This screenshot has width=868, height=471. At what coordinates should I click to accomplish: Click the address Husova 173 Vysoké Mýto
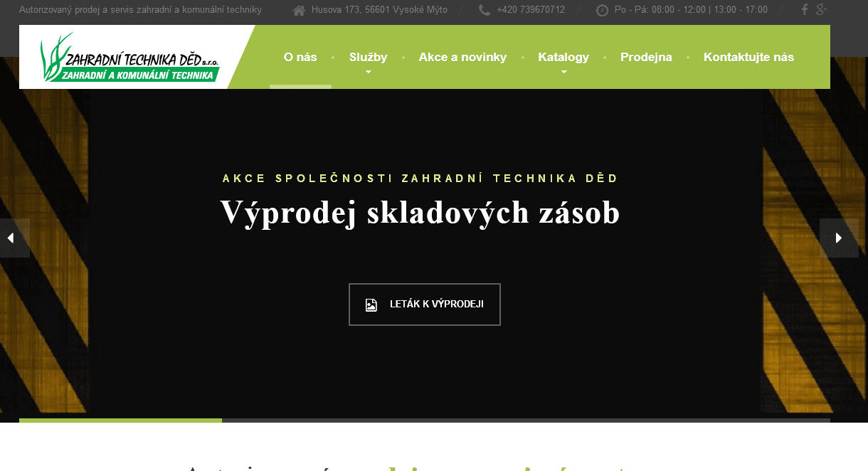(x=379, y=10)
